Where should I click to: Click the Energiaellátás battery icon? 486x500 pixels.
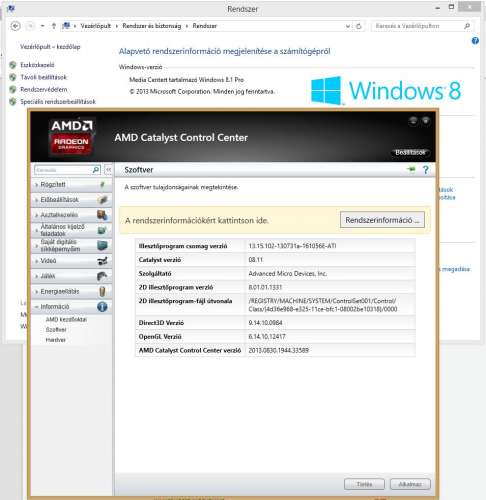click(x=102, y=291)
